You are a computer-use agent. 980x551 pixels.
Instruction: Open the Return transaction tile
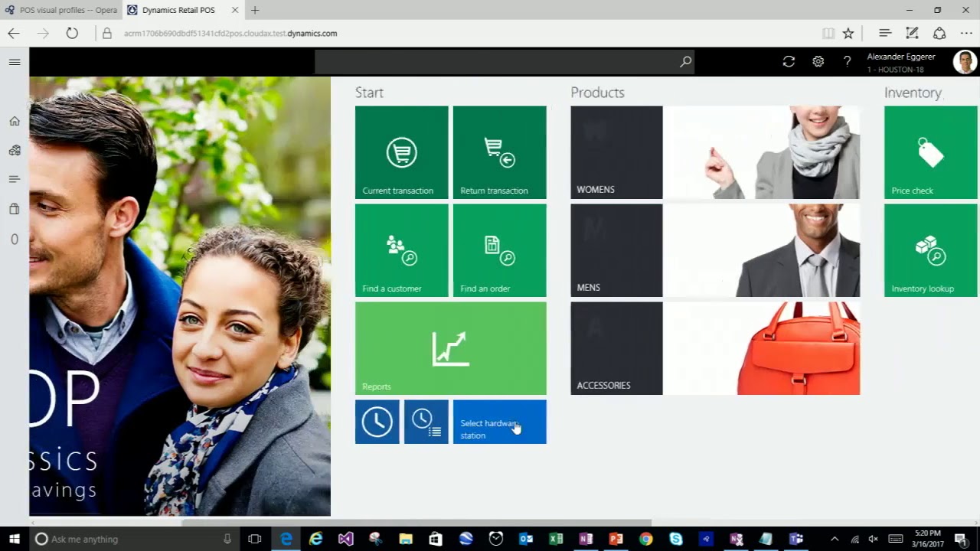[499, 152]
